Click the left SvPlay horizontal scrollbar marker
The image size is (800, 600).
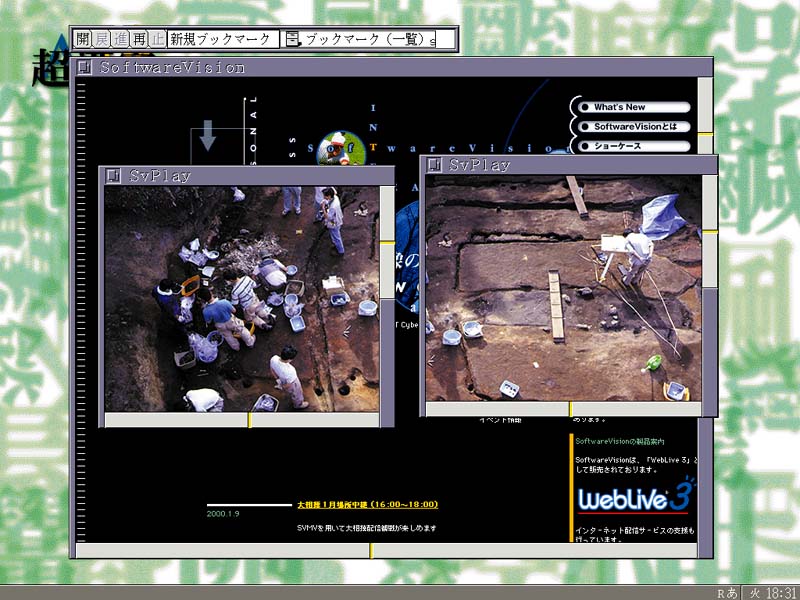pyautogui.click(x=249, y=420)
